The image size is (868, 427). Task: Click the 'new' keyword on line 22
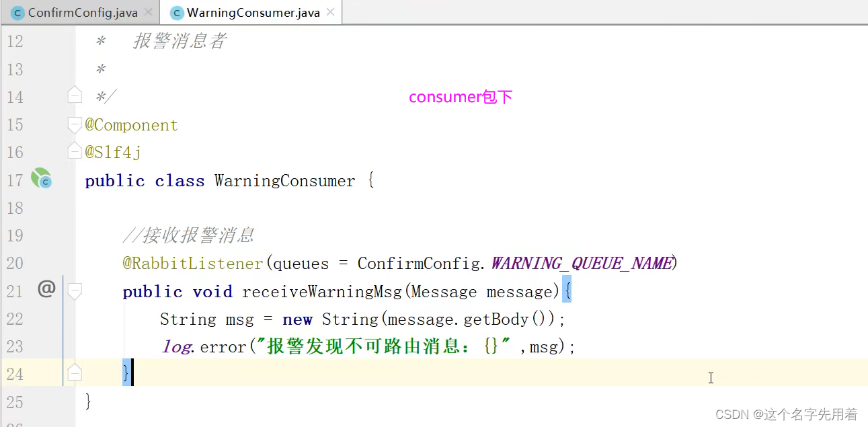(x=297, y=319)
